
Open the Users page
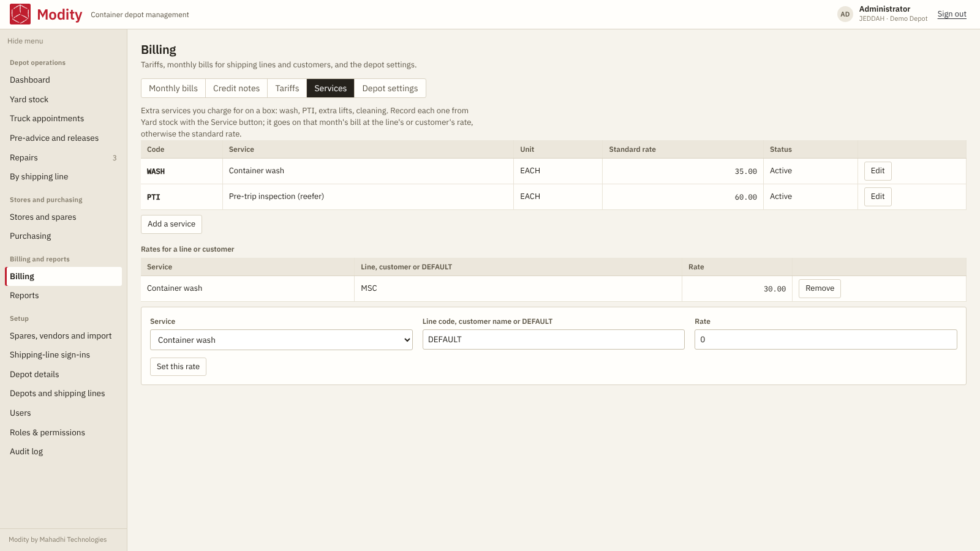click(64, 413)
